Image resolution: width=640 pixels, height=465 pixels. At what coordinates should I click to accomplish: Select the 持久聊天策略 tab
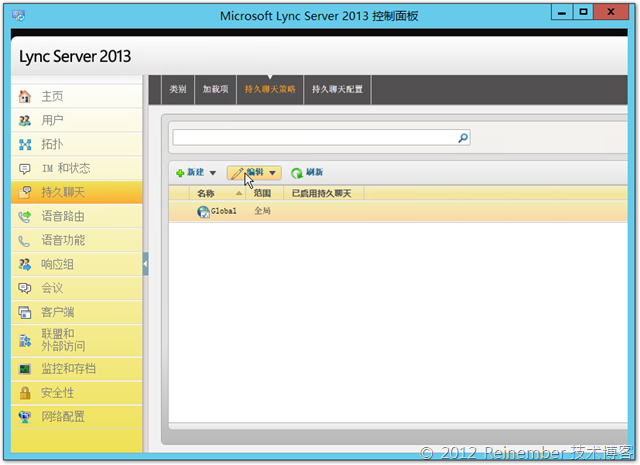[270, 89]
